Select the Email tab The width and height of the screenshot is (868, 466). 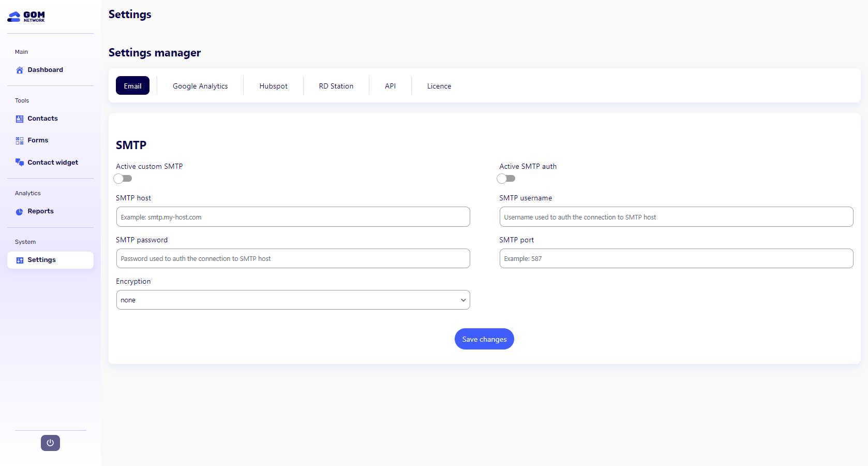point(132,85)
